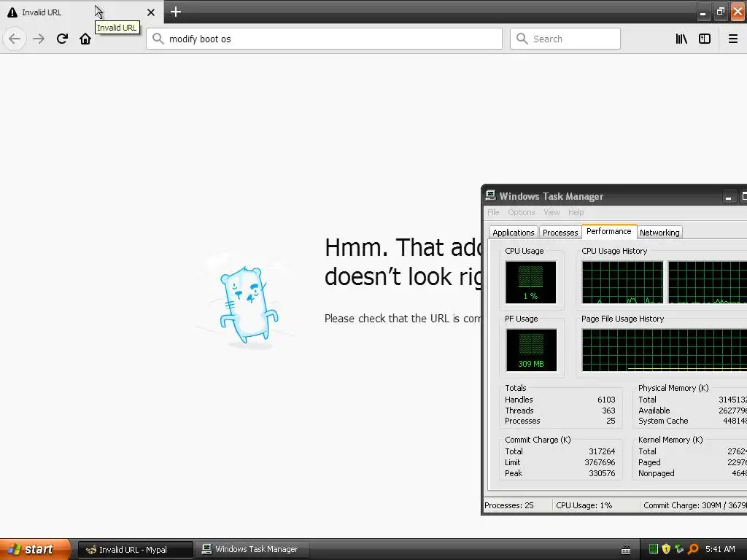Viewport: 747px width, 560px height.
Task: Click the keyboard icon in the taskbar
Action: pyautogui.click(x=625, y=550)
